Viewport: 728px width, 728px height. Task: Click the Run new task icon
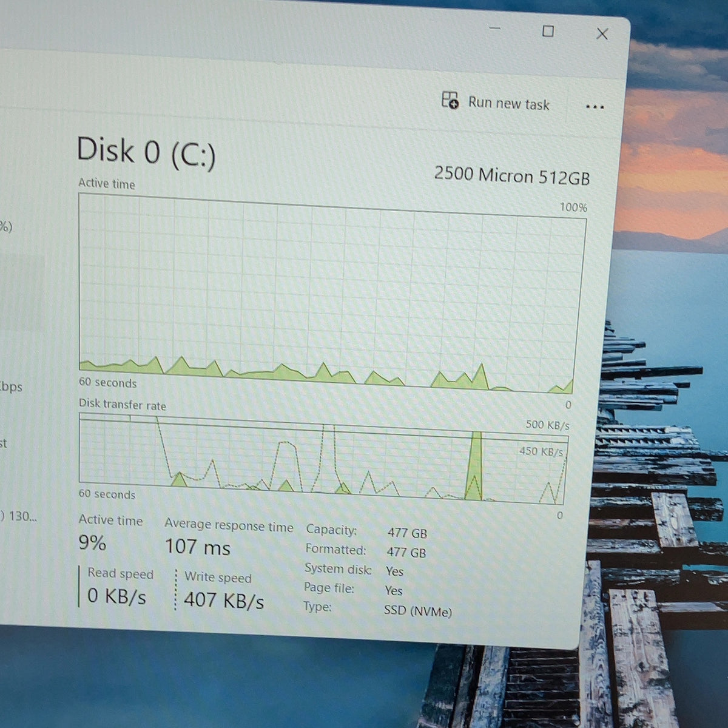click(x=450, y=100)
